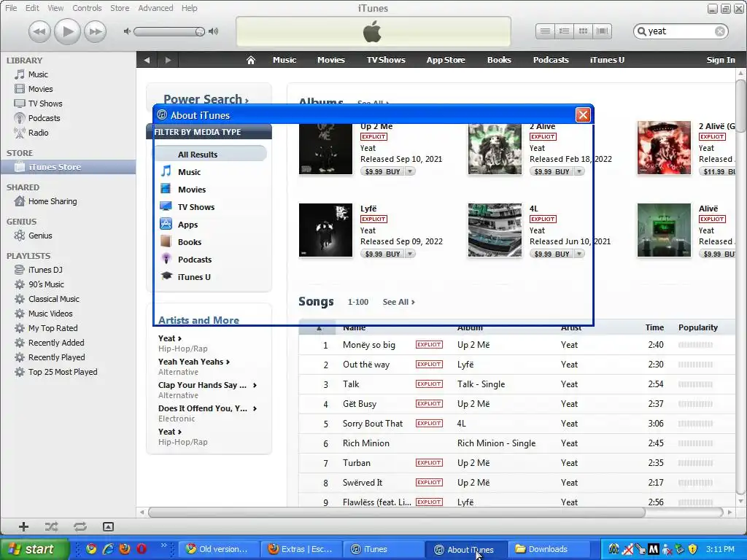This screenshot has width=747, height=560.
Task: Open the Top 25 Most Played playlist
Action: click(x=63, y=372)
